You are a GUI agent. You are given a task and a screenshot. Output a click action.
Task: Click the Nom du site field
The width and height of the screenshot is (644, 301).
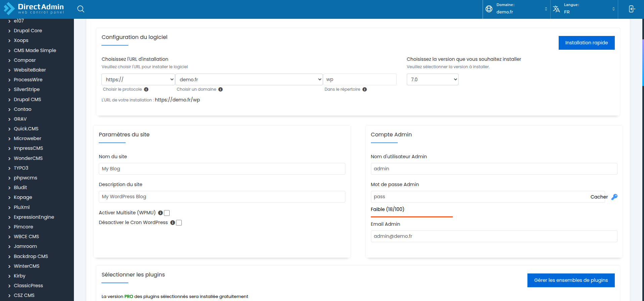coord(222,169)
